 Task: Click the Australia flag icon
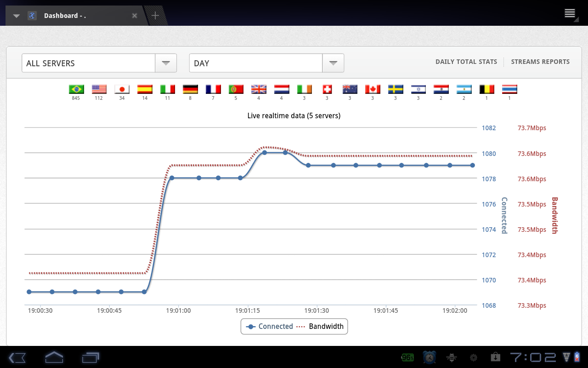click(350, 89)
